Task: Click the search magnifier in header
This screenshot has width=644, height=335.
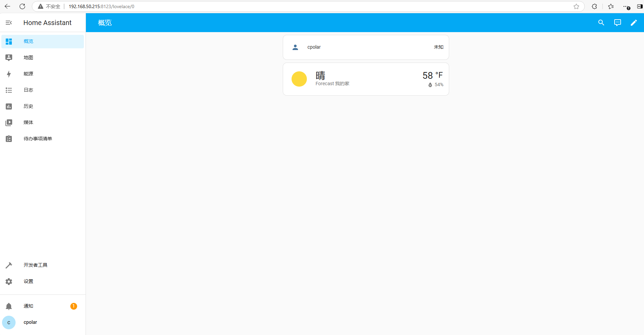Action: tap(601, 23)
